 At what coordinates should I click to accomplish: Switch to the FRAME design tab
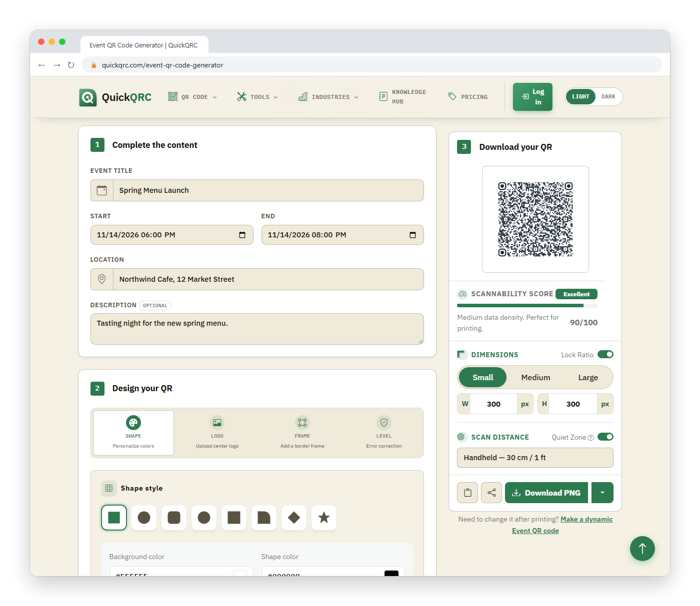(302, 433)
